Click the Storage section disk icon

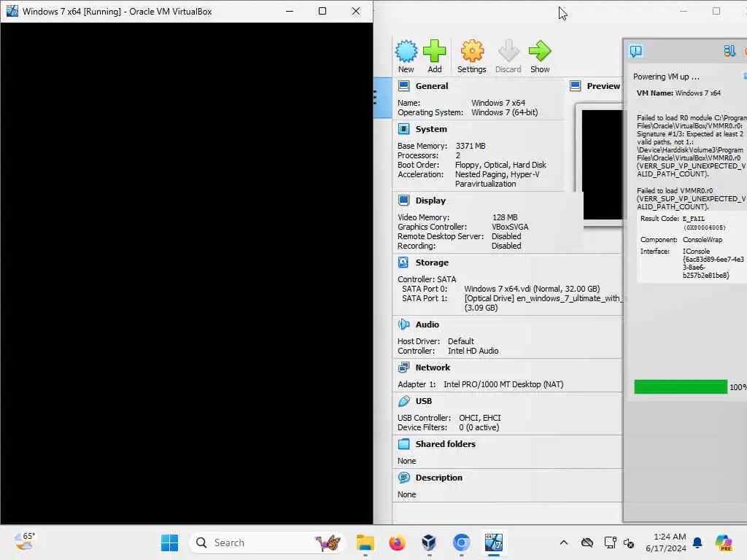click(404, 262)
